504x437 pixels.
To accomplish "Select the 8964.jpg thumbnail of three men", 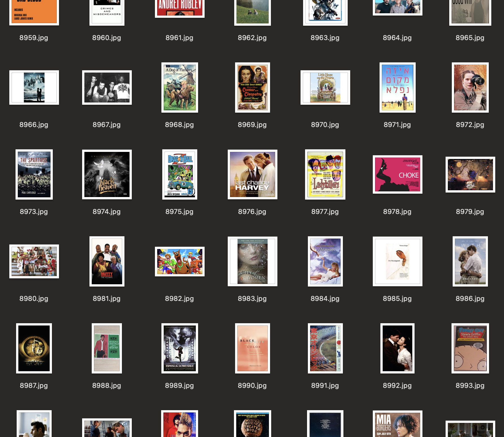I will coord(398,7).
